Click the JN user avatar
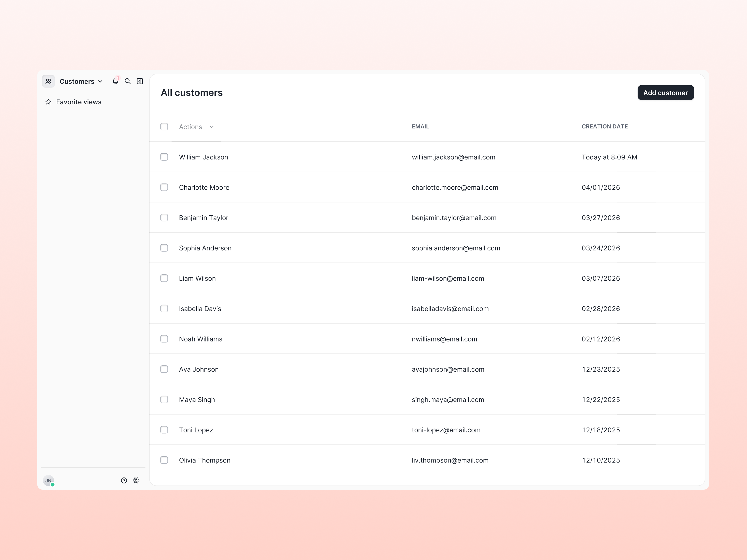747x560 pixels. (48, 480)
